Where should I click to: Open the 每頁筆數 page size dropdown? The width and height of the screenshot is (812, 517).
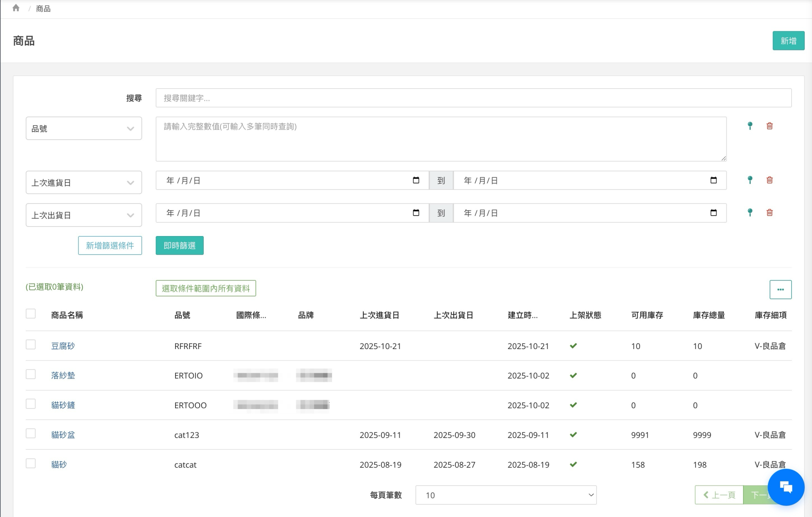(x=505, y=495)
